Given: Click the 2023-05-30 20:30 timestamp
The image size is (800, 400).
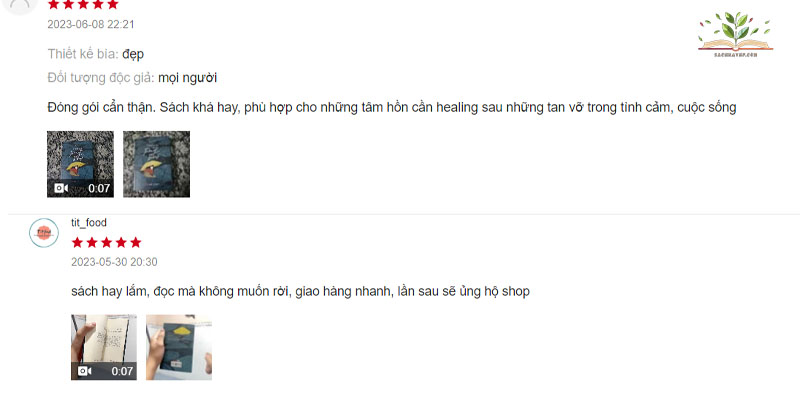Looking at the screenshot, I should point(114,262).
